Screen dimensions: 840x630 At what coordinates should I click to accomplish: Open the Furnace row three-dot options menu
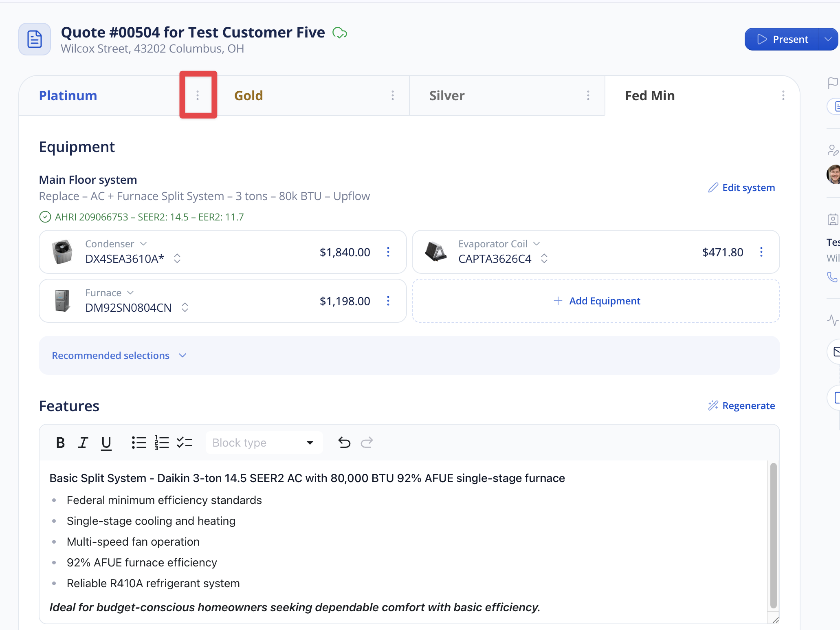point(388,301)
